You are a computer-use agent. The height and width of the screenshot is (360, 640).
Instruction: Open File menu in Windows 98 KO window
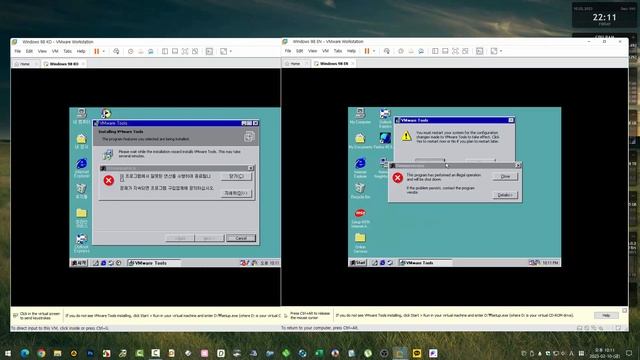pos(18,51)
